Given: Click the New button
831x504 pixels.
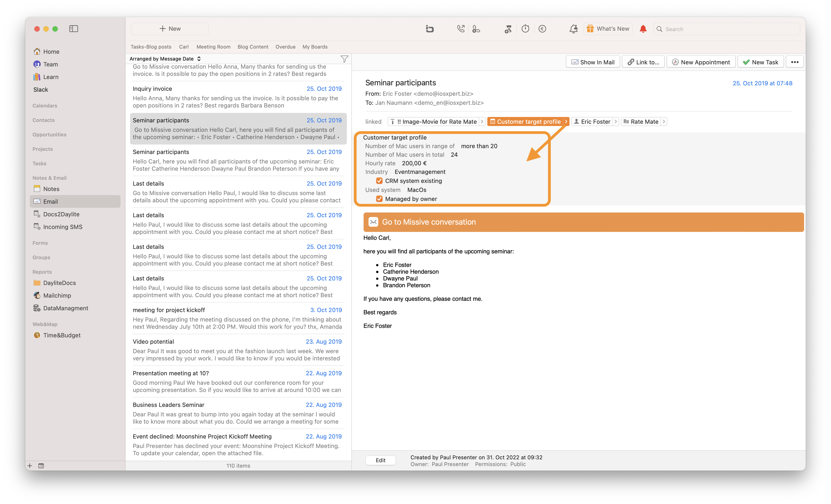Looking at the screenshot, I should coord(170,29).
